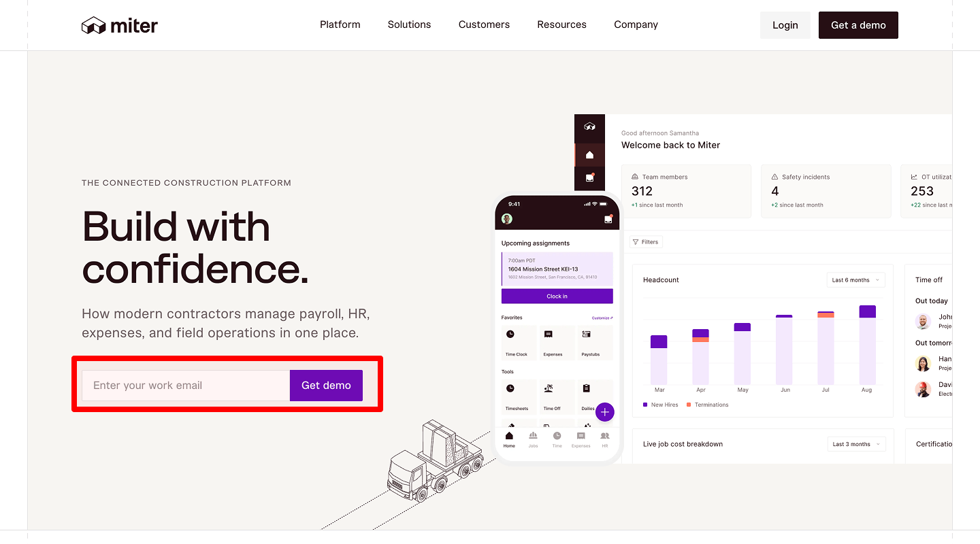Open the Resources menu in the navbar
Image resolution: width=980 pixels, height=544 pixels.
[x=561, y=24]
